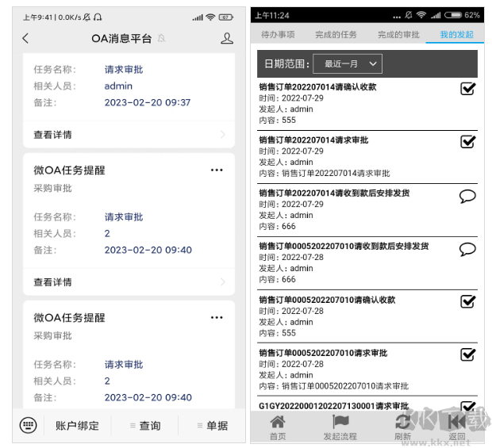492x448 pixels.
Task: Tap the muted notification icon in right status bar
Action: coord(408,15)
